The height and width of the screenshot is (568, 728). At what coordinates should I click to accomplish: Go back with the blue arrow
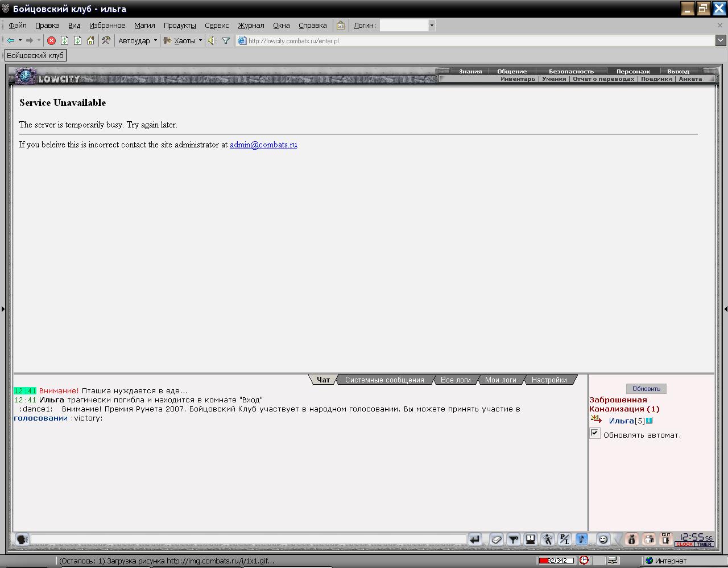pyautogui.click(x=11, y=40)
